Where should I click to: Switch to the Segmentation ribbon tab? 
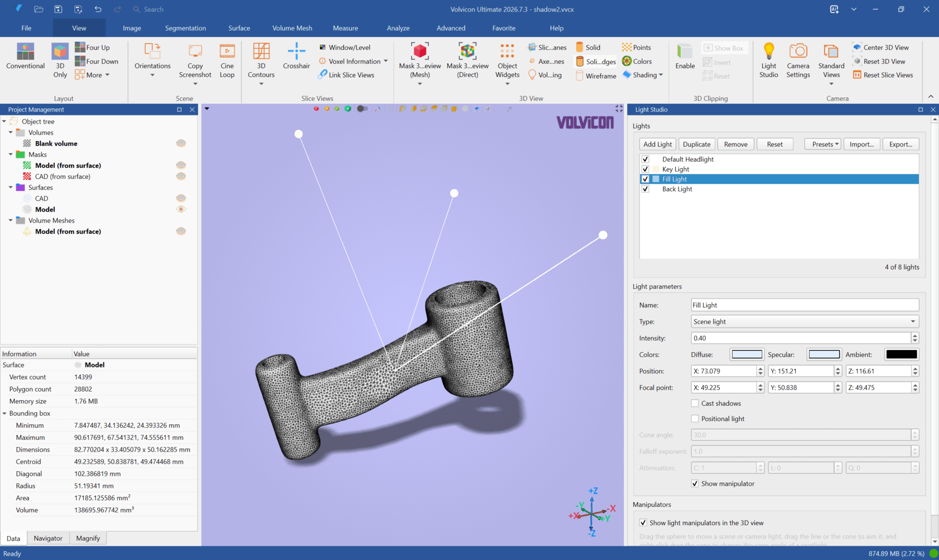186,28
